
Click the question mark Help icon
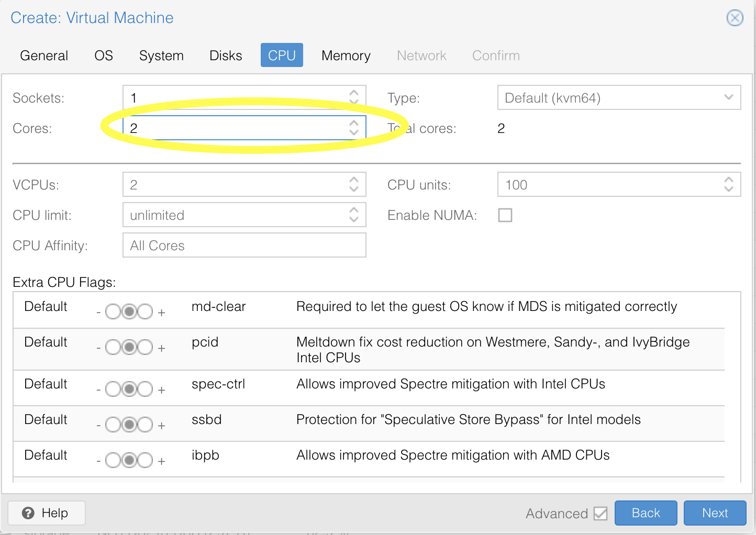(28, 513)
